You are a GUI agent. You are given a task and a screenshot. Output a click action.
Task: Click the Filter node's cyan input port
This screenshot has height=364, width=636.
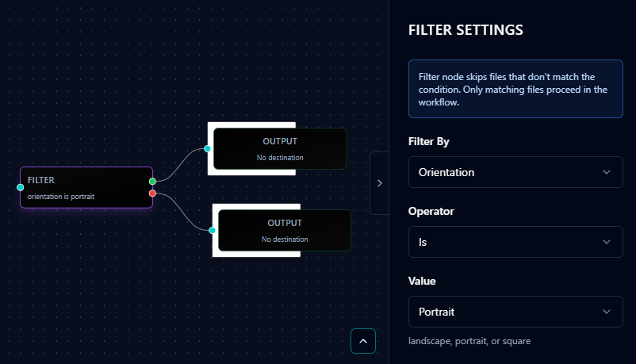[x=21, y=187]
